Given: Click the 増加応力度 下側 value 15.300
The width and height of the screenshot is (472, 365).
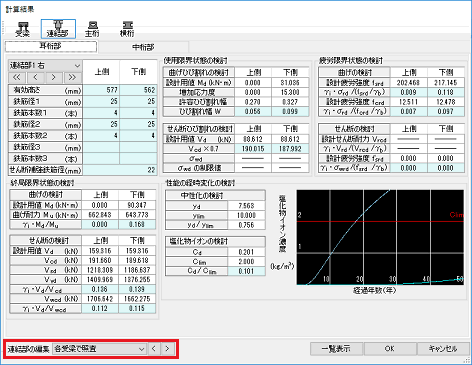Looking at the screenshot, I should click(x=290, y=92).
